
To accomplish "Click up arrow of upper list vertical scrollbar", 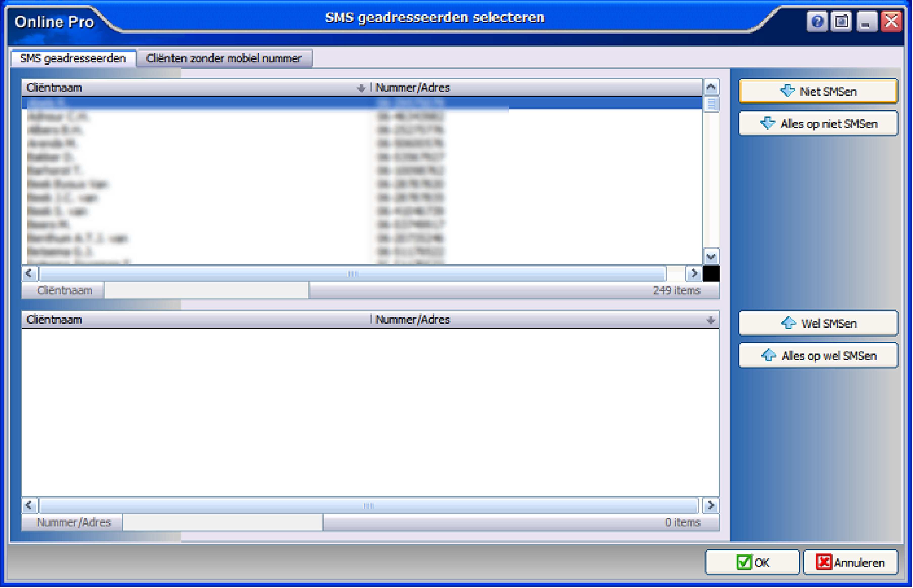I will [711, 87].
